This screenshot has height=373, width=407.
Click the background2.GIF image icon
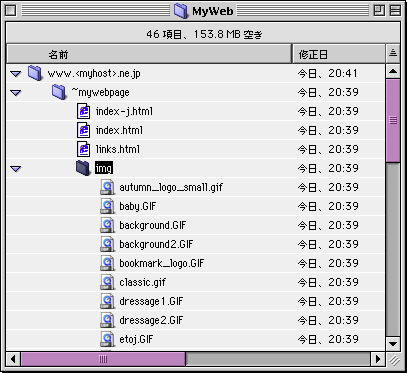coord(107,244)
